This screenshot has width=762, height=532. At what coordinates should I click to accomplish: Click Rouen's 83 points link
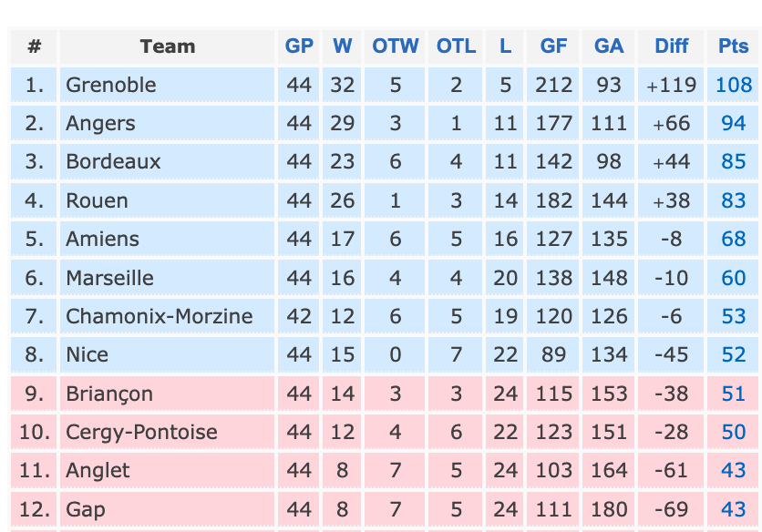734,200
